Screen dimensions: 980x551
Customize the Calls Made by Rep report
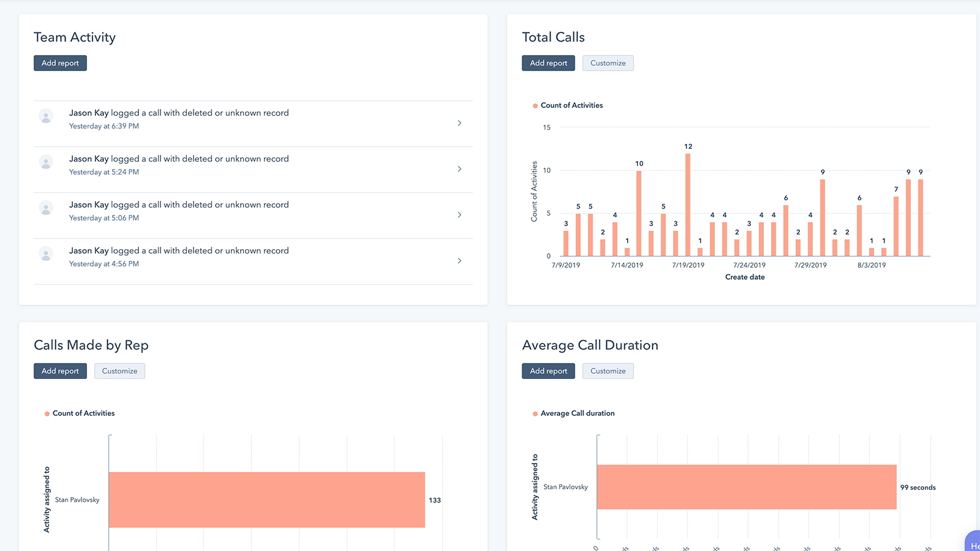point(119,371)
